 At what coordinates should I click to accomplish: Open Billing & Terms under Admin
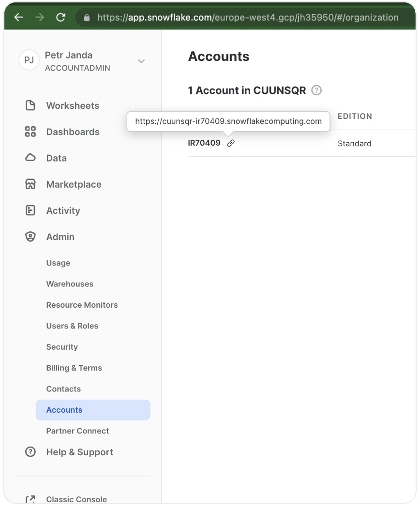(74, 368)
